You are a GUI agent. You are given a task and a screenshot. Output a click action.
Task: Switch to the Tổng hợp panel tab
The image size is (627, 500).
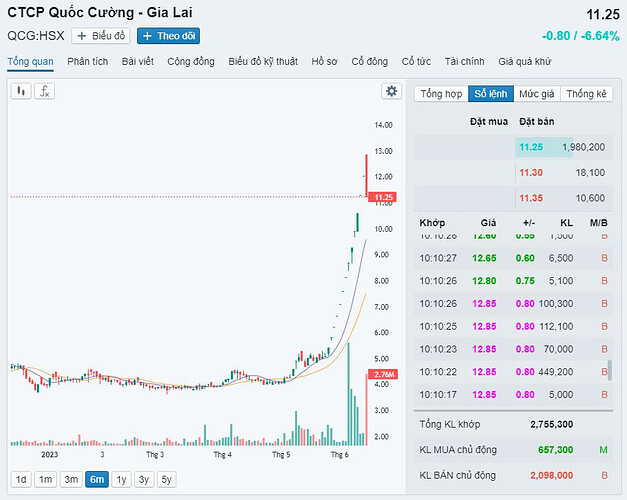tap(441, 94)
